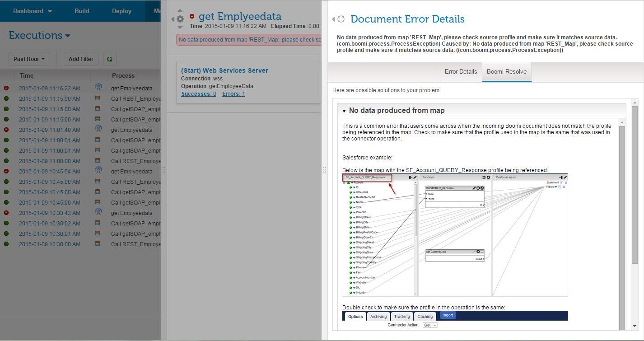Click listener type icon on 11:16:22 AM row
The height and width of the screenshot is (341, 644).
[98, 87]
